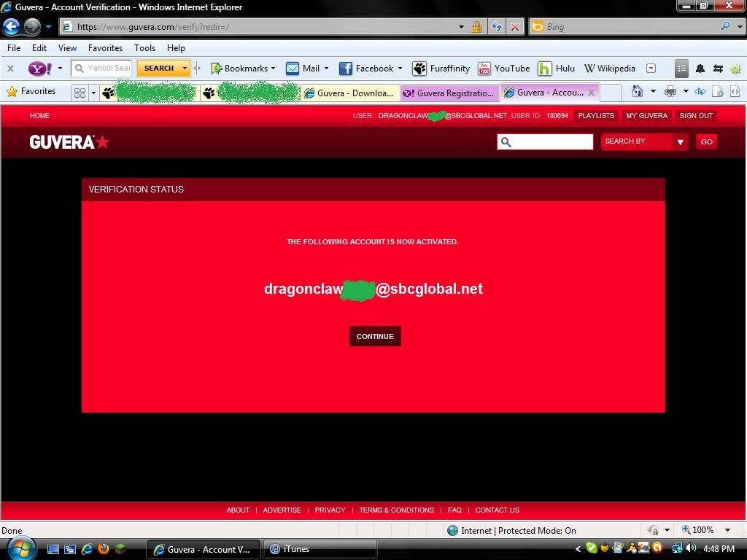Open the Furaffinity paw shortcut
Screen dimensions: 747x560
tap(441, 68)
